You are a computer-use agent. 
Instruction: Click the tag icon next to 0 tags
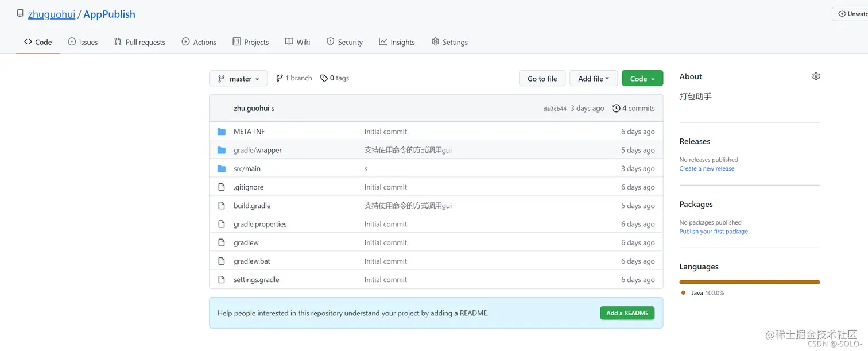tap(324, 78)
